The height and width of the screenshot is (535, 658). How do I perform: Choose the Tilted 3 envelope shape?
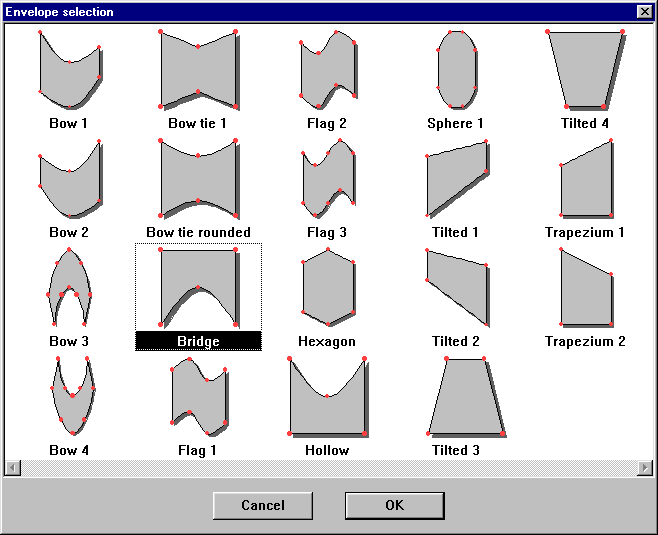point(456,398)
